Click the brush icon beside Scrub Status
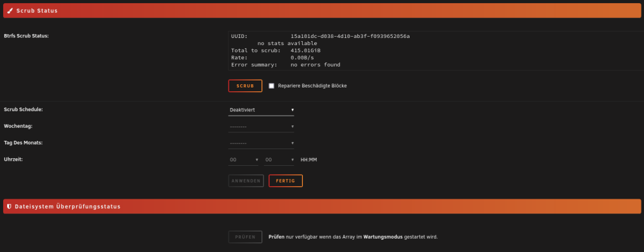 coord(10,11)
